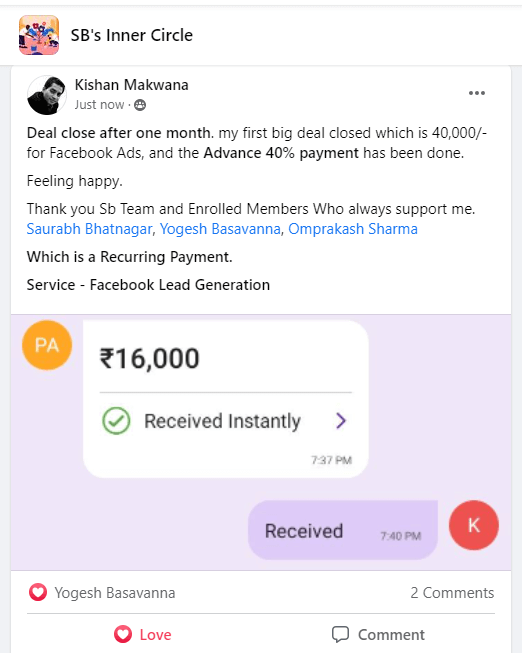Open the three-dot post options menu
Screen dimensions: 522x653
[x=477, y=93]
